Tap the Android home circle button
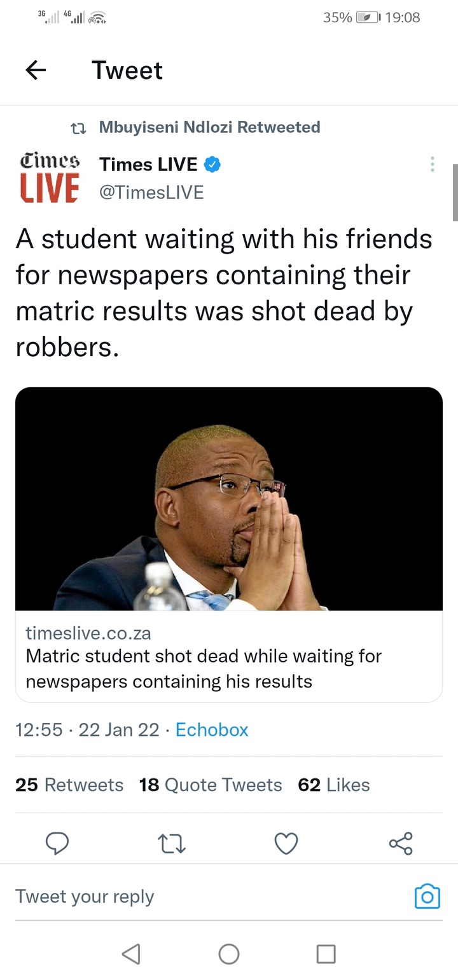The image size is (458, 980). pos(229,954)
